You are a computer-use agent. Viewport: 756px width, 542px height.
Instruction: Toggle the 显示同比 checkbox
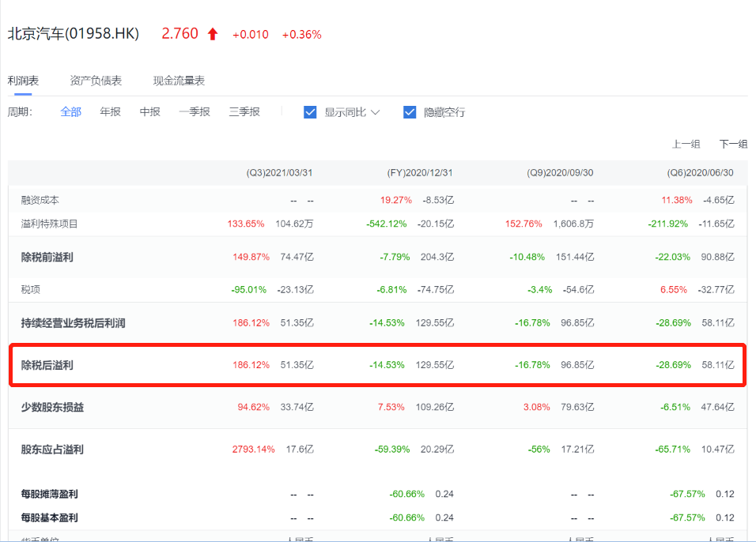(x=310, y=112)
